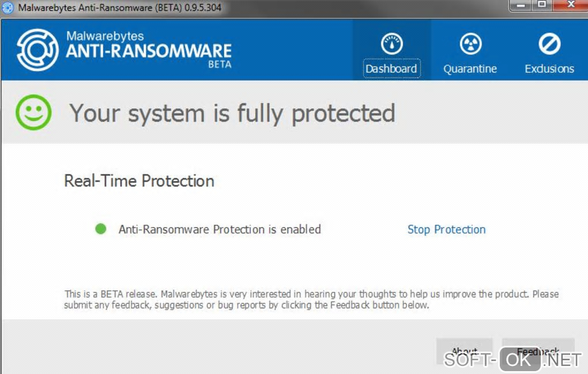
Task: Click the Malwarebytes Anti-Ransomware logo emblem
Action: (38, 50)
